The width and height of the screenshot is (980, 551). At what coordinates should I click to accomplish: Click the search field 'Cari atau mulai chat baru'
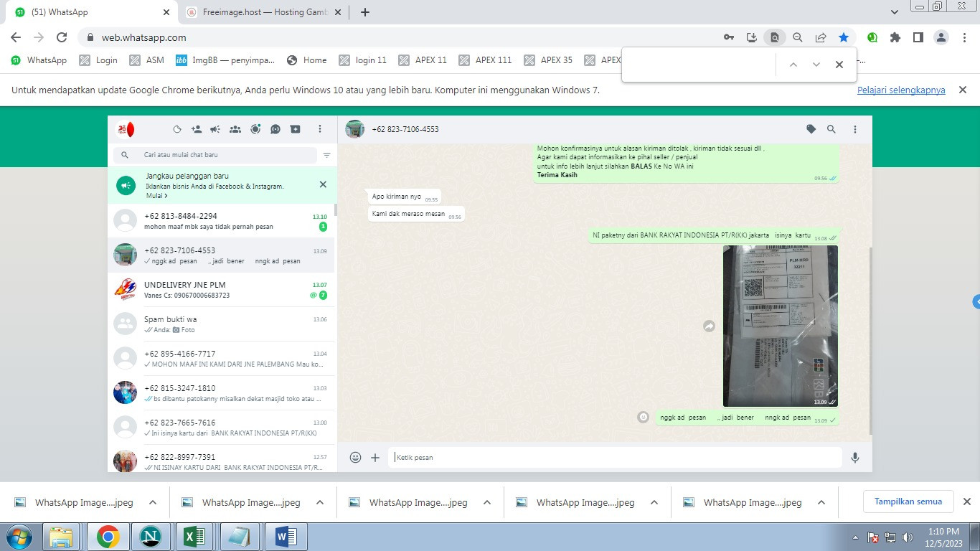tap(215, 155)
